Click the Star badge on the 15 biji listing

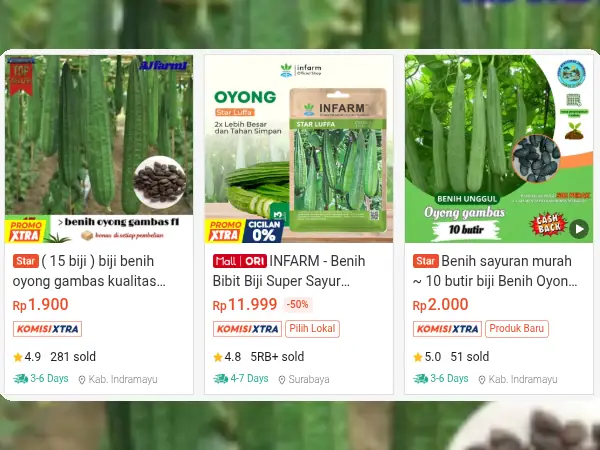26,261
